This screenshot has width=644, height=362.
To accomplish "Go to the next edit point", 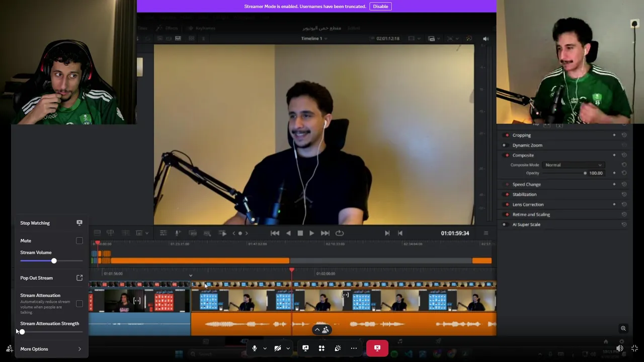I will pos(387,233).
